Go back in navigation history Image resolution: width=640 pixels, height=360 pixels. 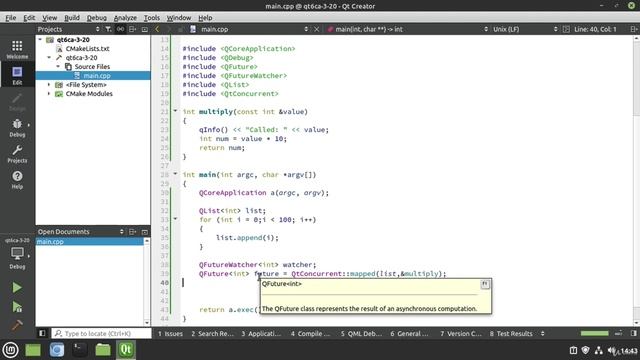[x=157, y=29]
